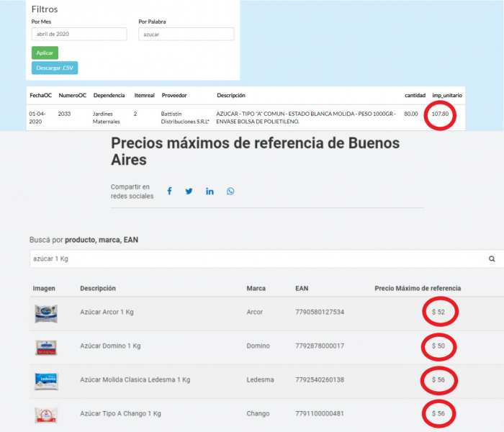The height and width of the screenshot is (432, 504).
Task: Click the 107.80 unit price value
Action: (x=440, y=114)
